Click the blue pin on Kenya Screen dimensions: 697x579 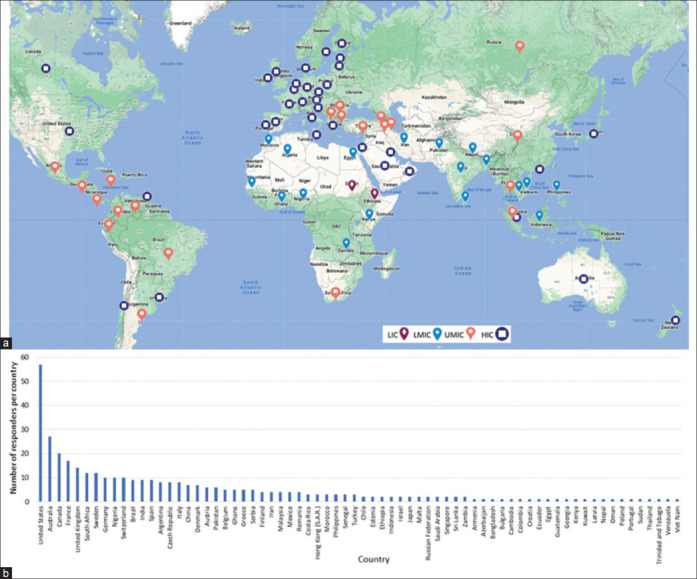pyautogui.click(x=369, y=214)
